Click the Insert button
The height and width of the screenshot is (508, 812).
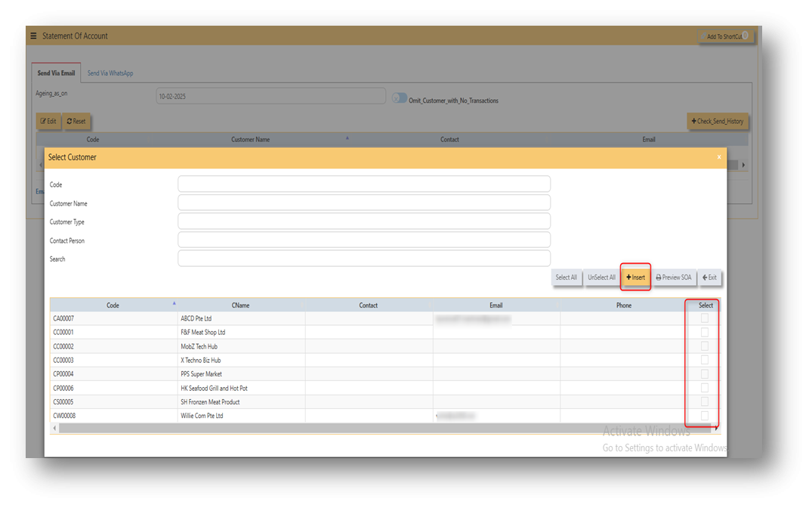(635, 277)
